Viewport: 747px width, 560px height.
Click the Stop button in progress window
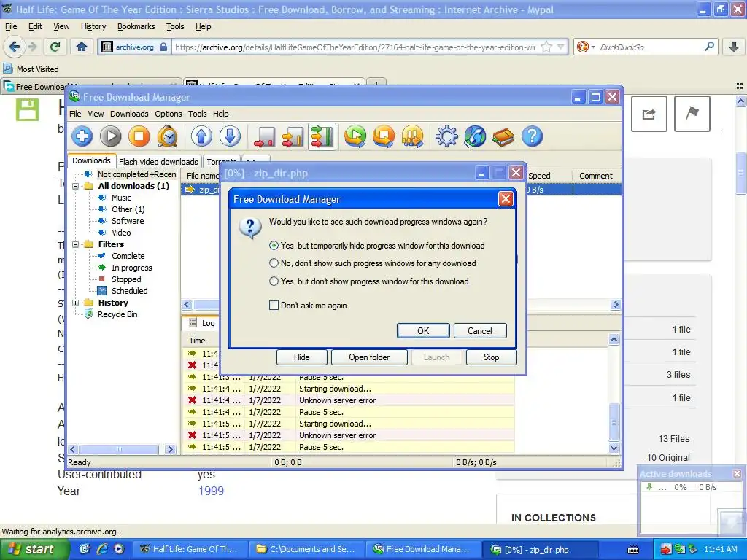point(491,357)
